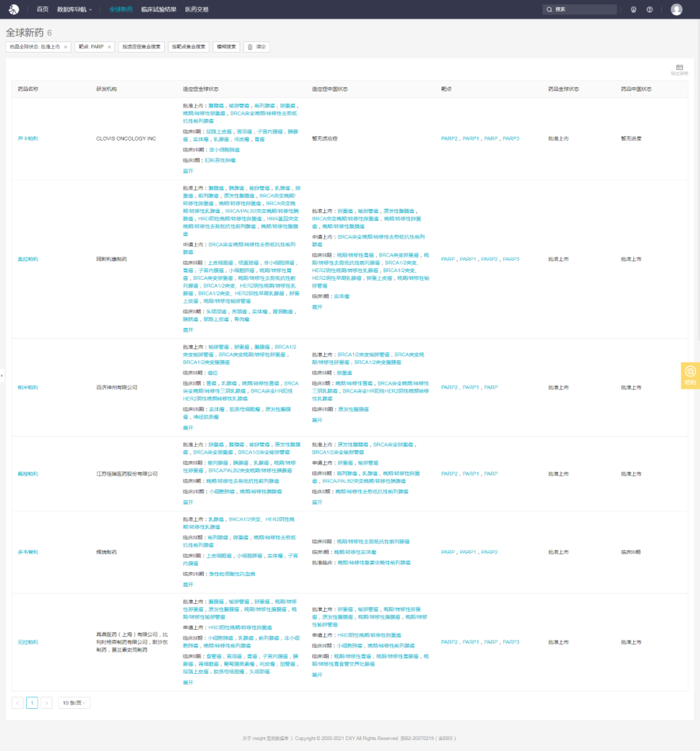Open the 奥拉帕利 drug name link

coord(28,259)
